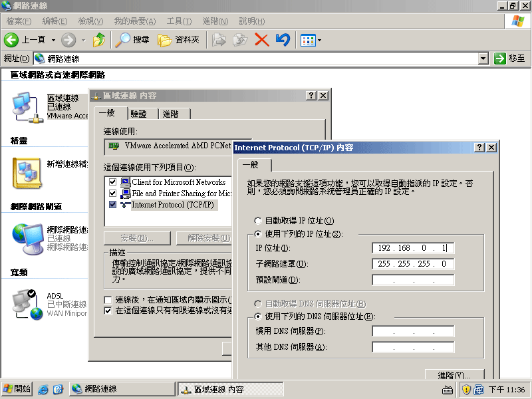
Task: Click the 慣用 DNS 伺服器 input field
Action: pos(413,331)
